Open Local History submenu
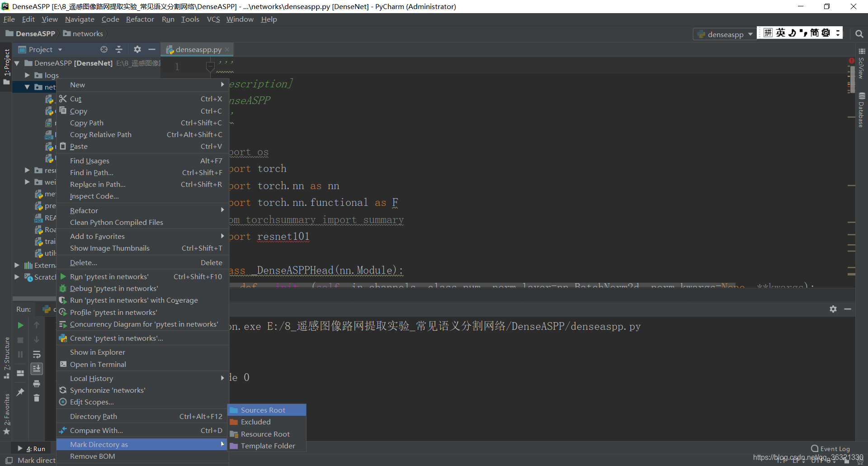The height and width of the screenshot is (466, 868). 142,378
